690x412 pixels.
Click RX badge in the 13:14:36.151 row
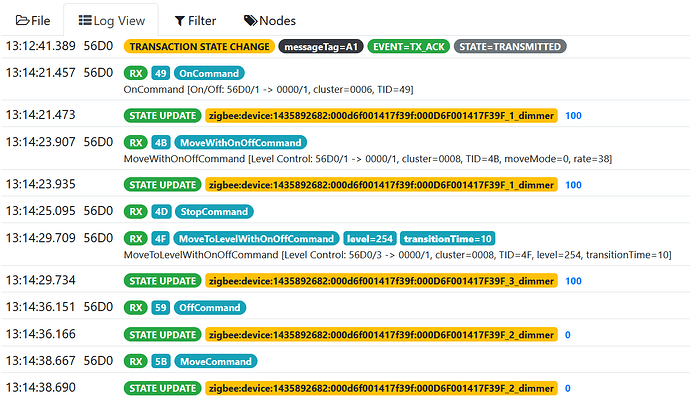[x=136, y=308]
